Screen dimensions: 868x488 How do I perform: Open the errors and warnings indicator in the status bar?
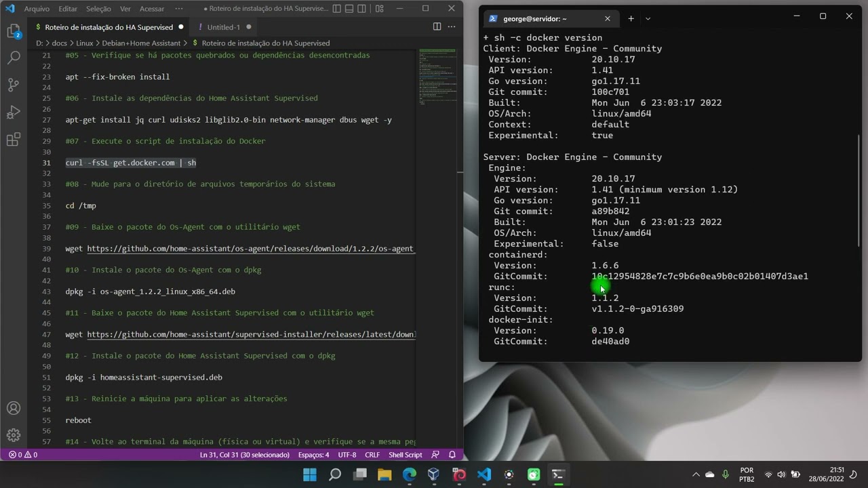(23, 455)
